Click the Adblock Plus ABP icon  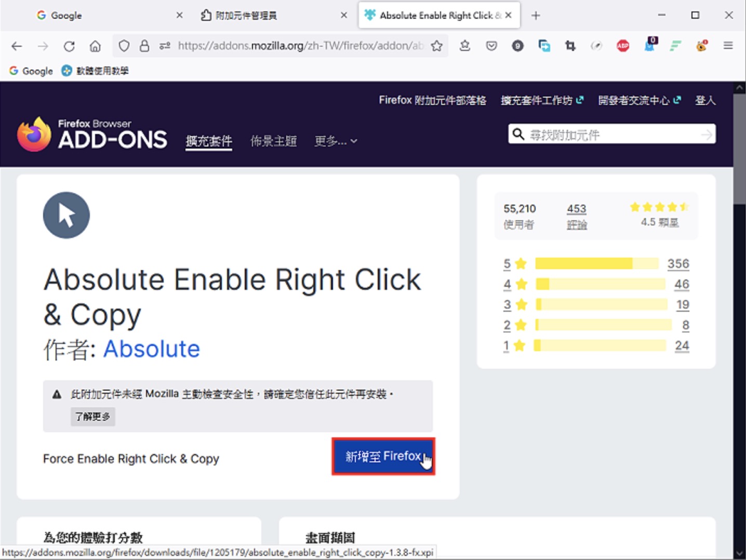click(623, 46)
